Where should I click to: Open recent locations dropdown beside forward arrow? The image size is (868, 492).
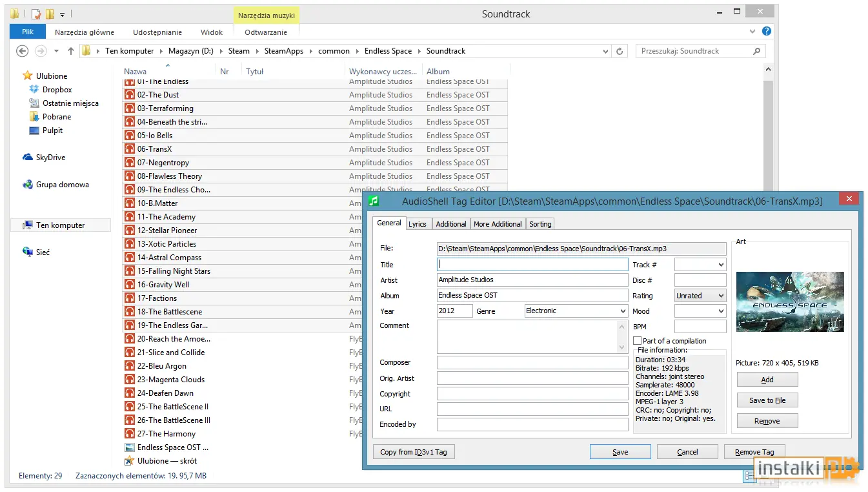[56, 51]
